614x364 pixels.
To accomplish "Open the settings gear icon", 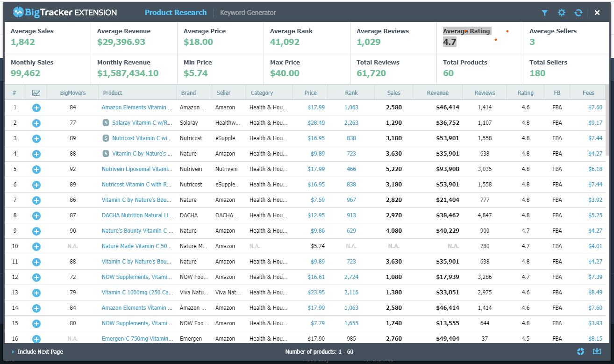I will 562,13.
